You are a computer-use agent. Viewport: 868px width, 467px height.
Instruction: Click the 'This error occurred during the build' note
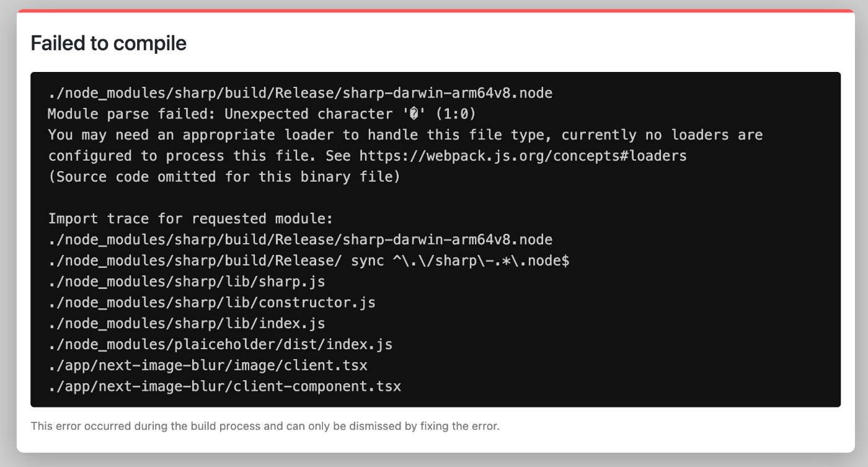pyautogui.click(x=265, y=426)
